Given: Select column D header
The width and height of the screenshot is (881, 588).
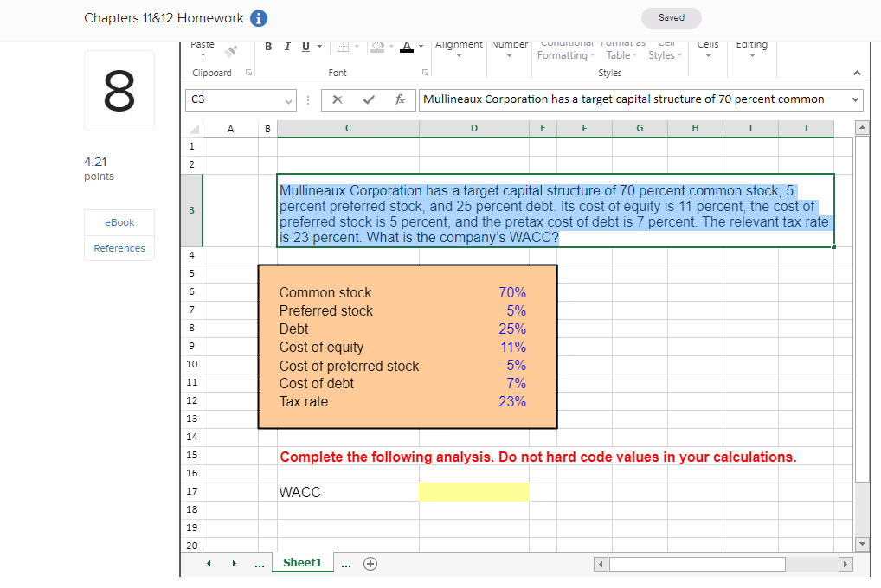Looking at the screenshot, I should [x=474, y=128].
